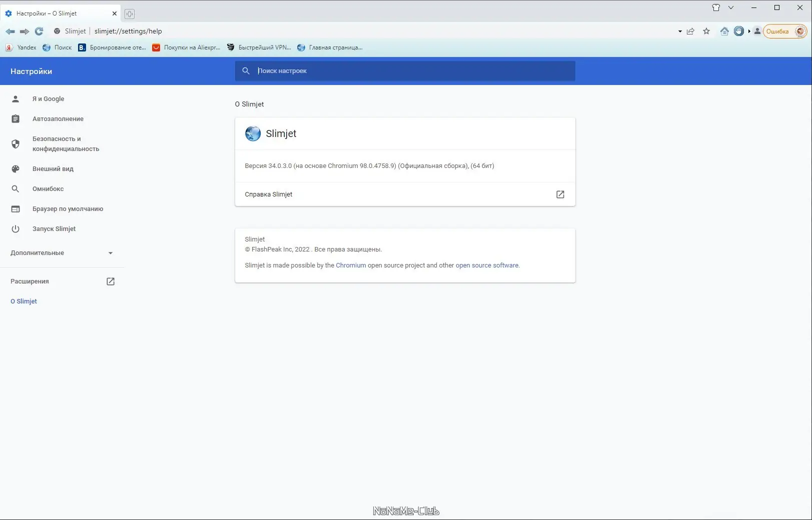Viewport: 812px width, 520px height.
Task: Click the Настройки header title
Action: pyautogui.click(x=31, y=71)
